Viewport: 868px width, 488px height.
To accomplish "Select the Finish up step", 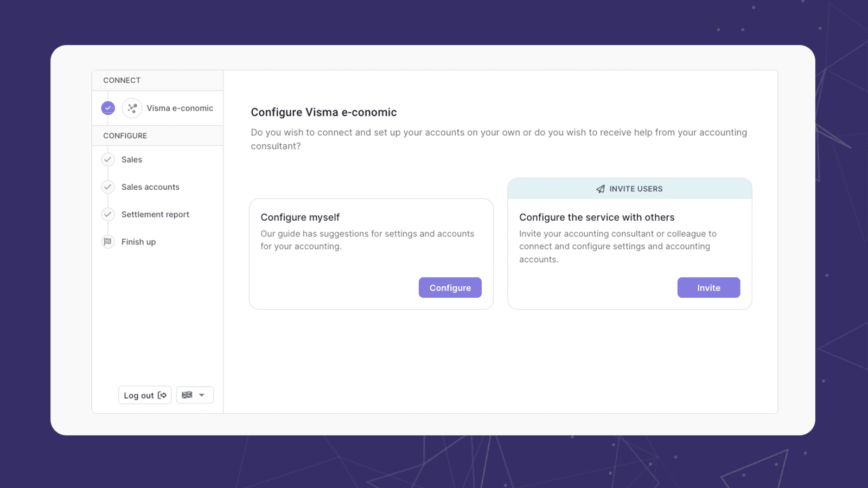I will [138, 242].
